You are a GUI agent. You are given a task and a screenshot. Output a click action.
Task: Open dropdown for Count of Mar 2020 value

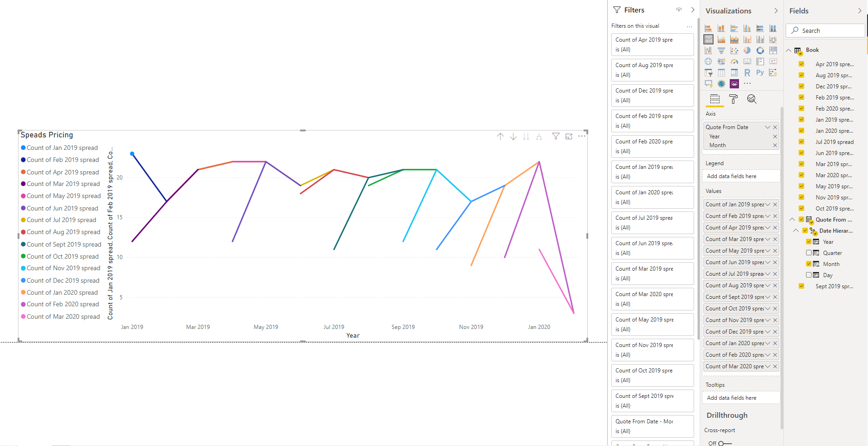(768, 366)
